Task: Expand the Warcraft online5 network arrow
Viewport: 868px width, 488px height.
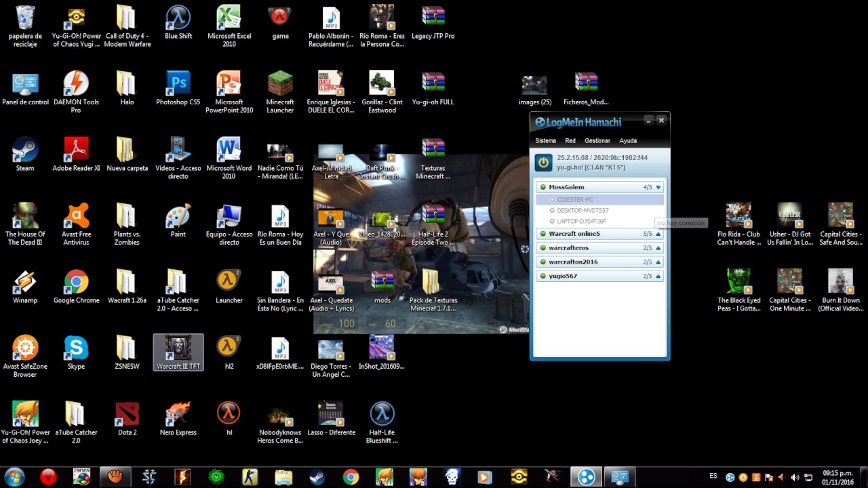Action: [658, 234]
